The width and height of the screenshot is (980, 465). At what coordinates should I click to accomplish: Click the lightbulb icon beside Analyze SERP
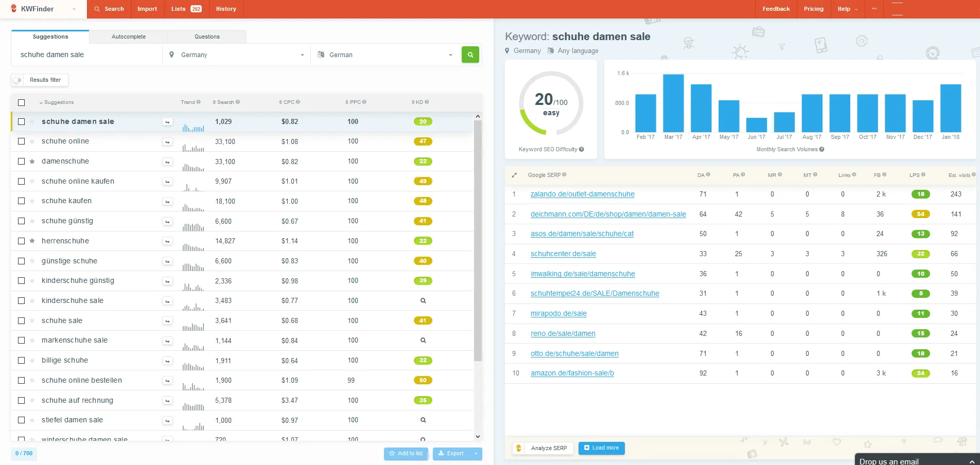(x=519, y=448)
